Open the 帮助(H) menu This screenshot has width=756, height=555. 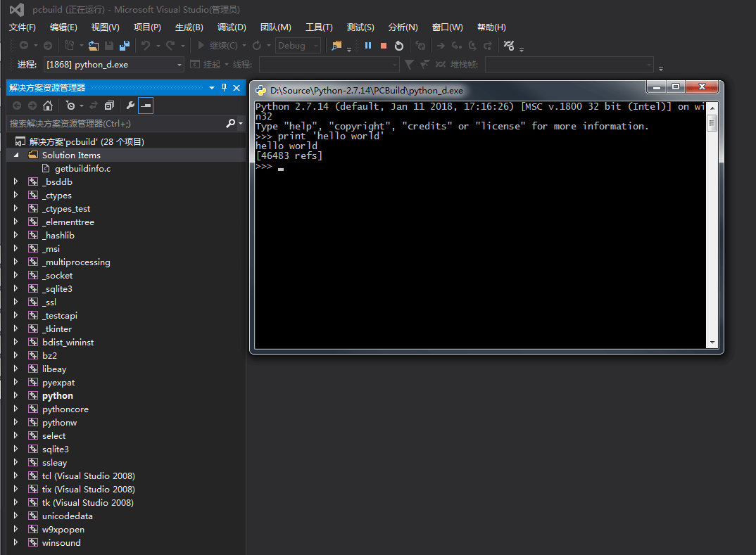[491, 27]
